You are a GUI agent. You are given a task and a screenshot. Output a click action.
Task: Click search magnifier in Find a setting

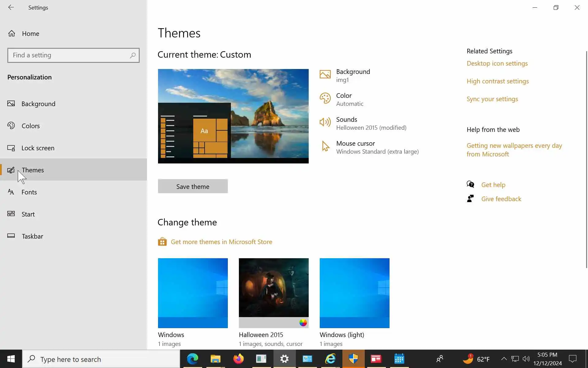tap(133, 55)
